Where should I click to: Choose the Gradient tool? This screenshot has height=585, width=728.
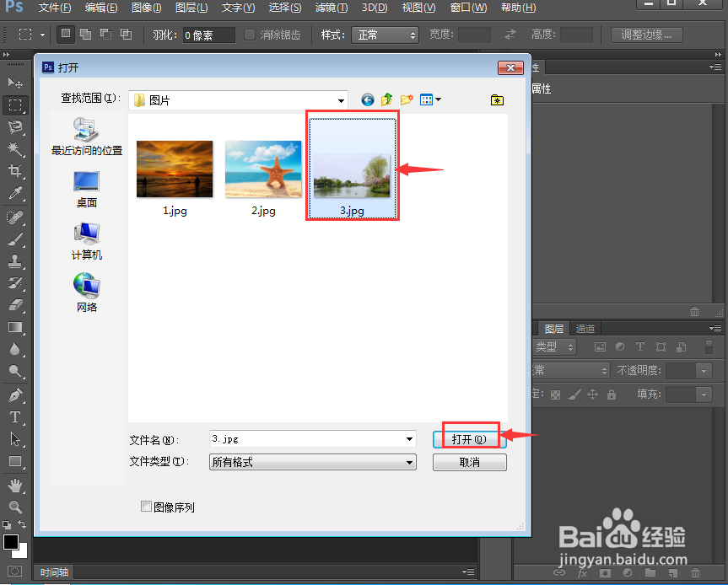[x=15, y=328]
